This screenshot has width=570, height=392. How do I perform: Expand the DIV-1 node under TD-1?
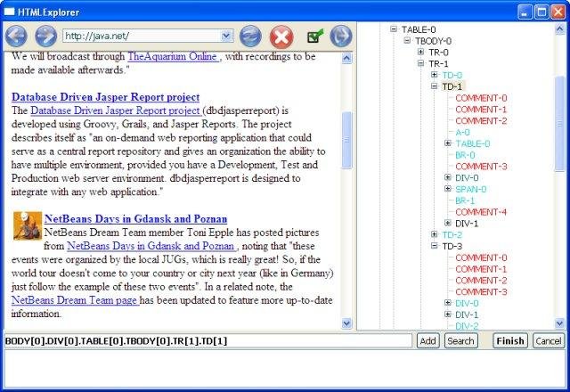(448, 223)
